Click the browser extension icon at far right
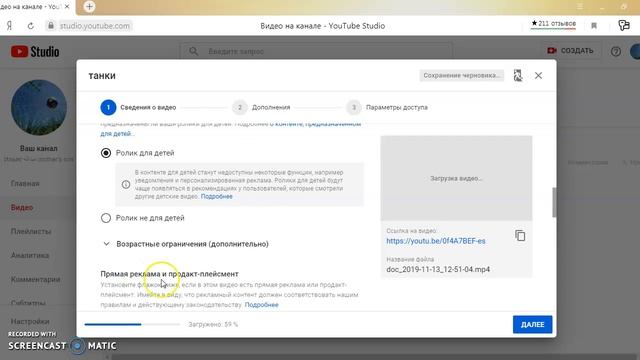 624,25
